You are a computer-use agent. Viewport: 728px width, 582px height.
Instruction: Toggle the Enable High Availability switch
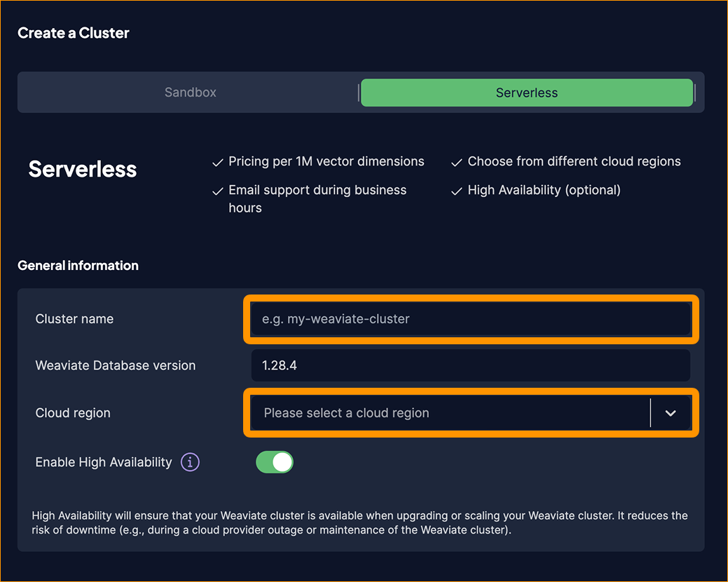coord(275,462)
